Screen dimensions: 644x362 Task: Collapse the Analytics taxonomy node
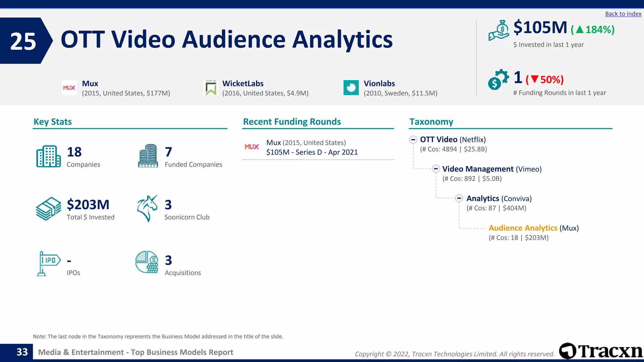(x=459, y=198)
